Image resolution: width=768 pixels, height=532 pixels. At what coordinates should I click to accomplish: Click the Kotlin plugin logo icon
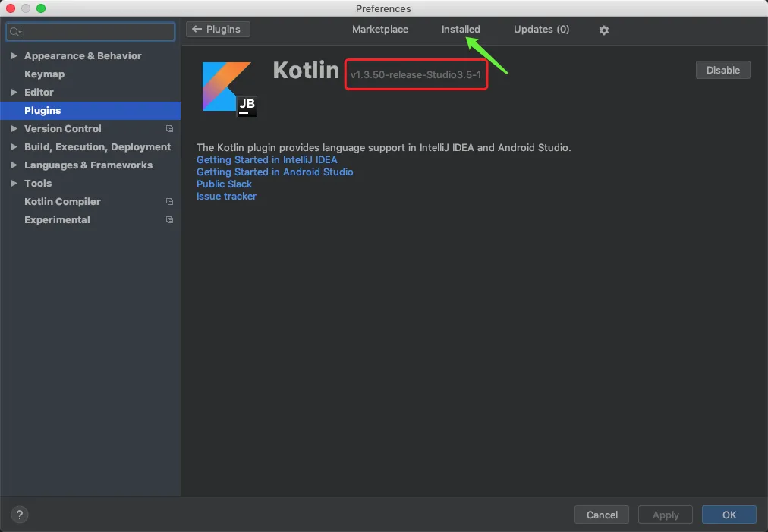(229, 89)
